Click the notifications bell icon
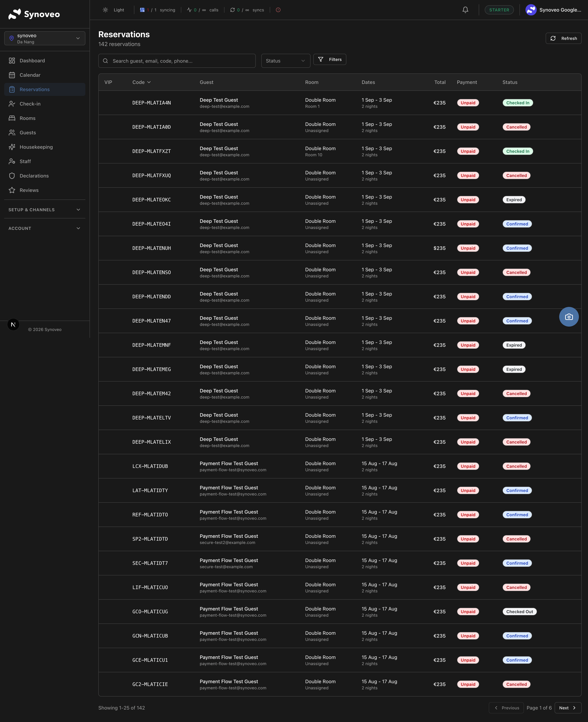This screenshot has height=722, width=588. [465, 10]
